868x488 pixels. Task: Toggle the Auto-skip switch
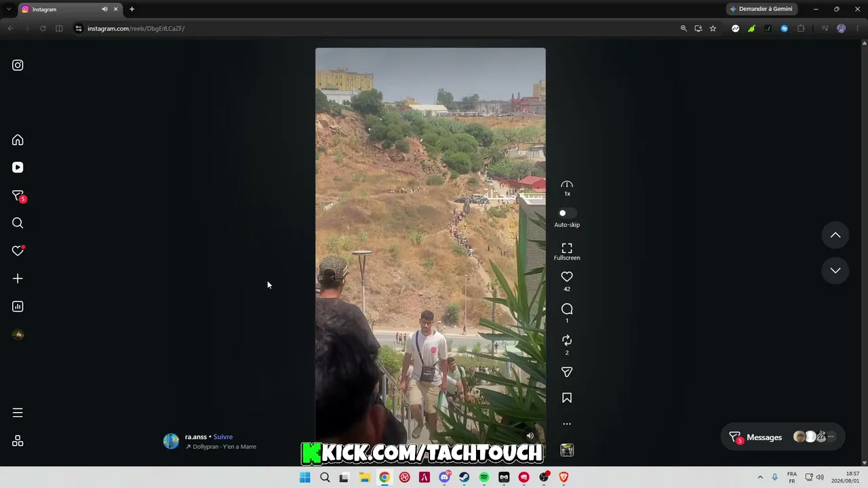click(x=567, y=213)
